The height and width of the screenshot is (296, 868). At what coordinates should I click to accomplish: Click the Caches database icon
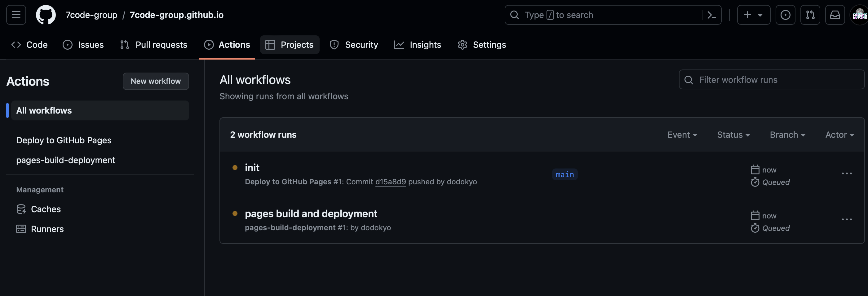click(21, 209)
